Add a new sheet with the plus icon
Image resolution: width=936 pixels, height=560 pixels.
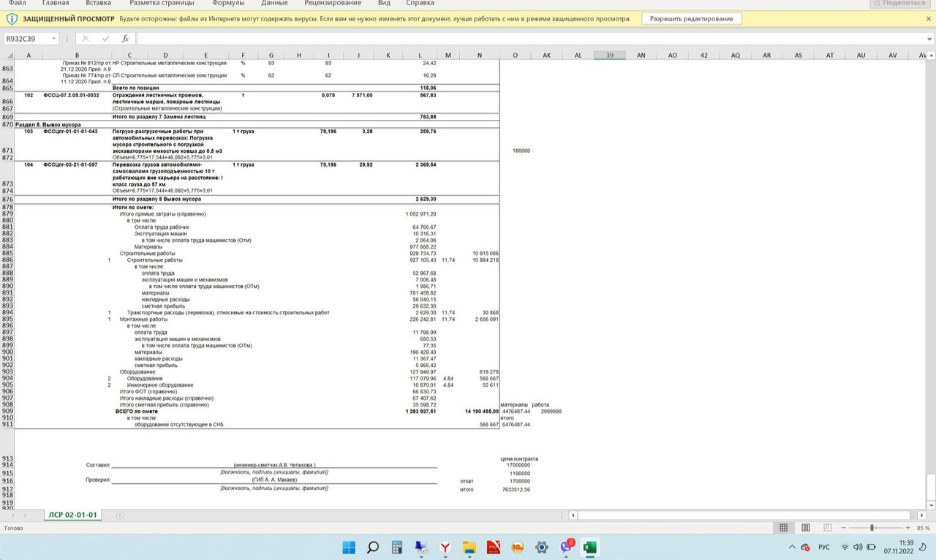coord(120,515)
